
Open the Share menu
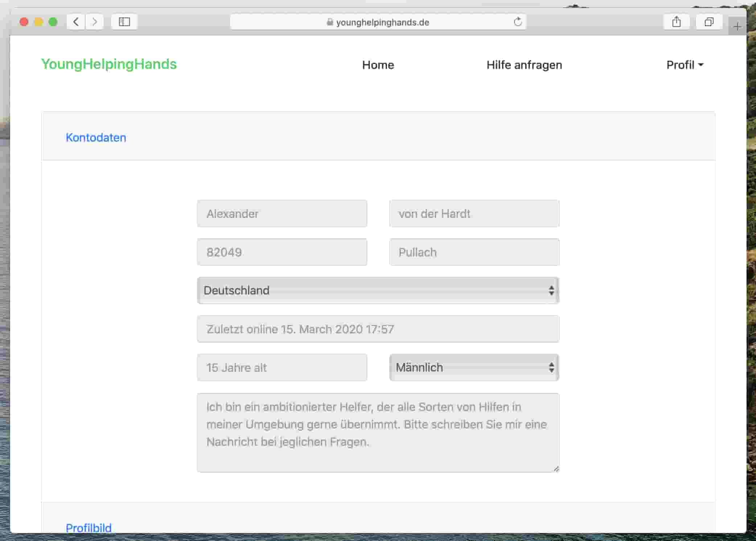click(x=676, y=22)
